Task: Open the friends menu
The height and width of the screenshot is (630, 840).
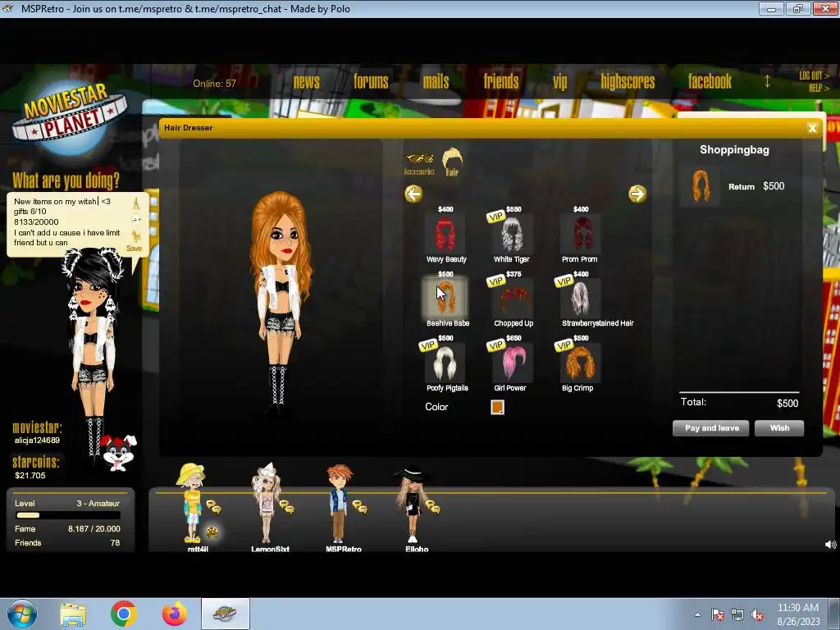Action: [x=501, y=81]
